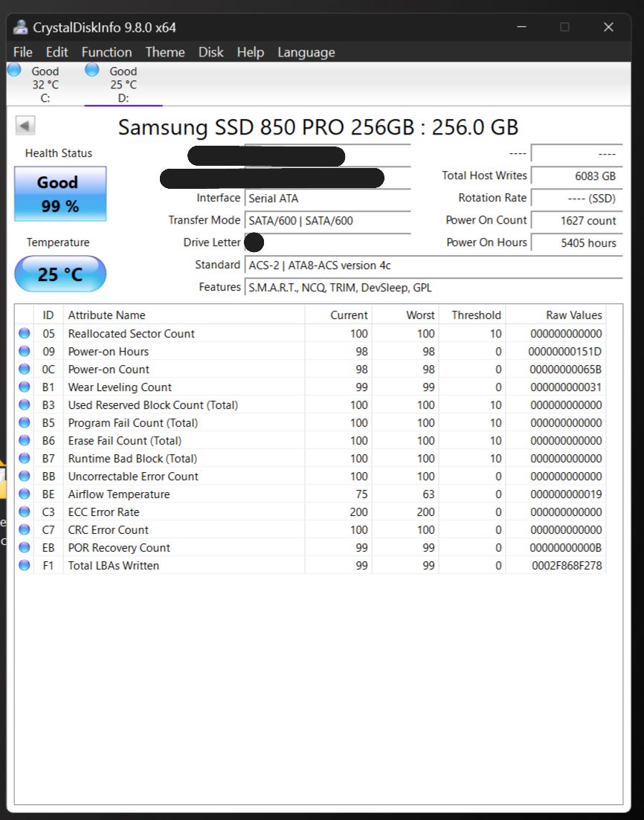This screenshot has height=820, width=644.
Task: Click the CRC Error Count attribute name
Action: [x=109, y=530]
